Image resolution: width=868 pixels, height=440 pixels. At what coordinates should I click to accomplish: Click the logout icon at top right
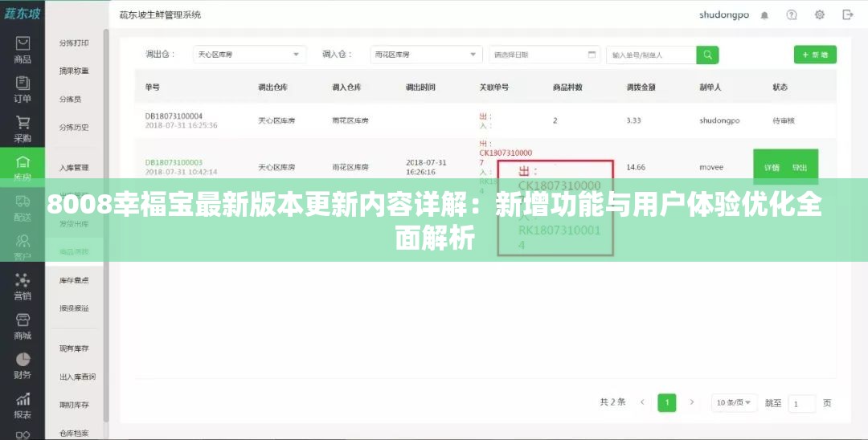848,15
